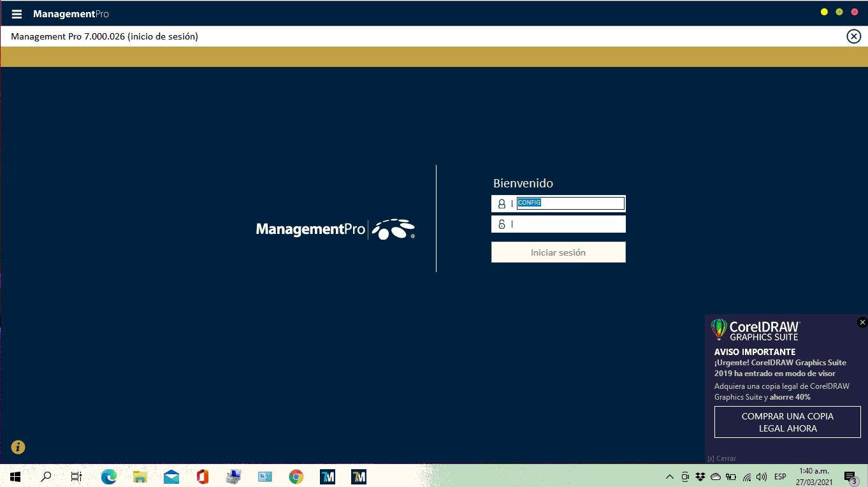Click the user icon beside username field
The height and width of the screenshot is (487, 868).
[502, 204]
